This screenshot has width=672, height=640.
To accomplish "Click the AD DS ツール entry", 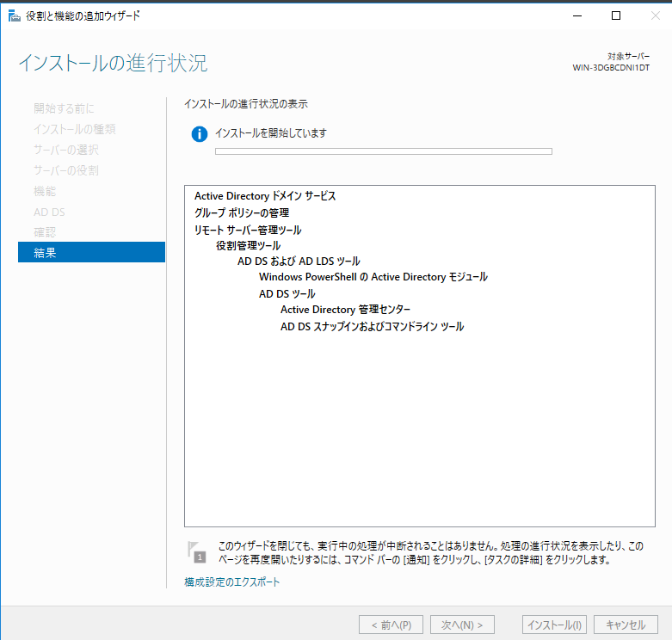I will (287, 294).
